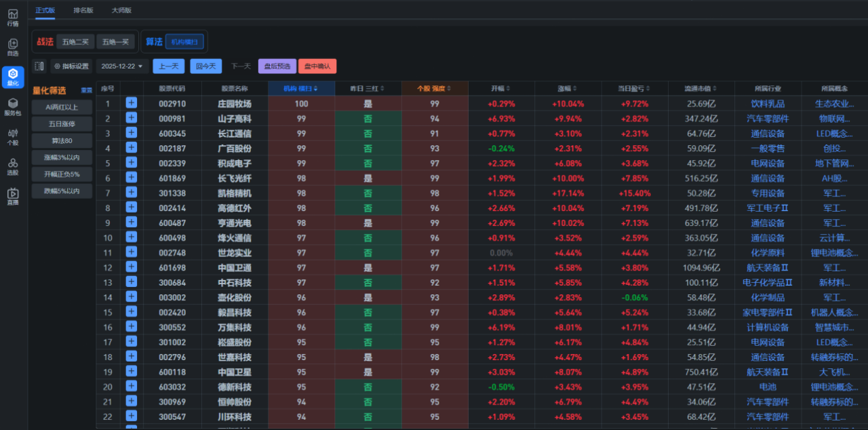Screen dimensions: 868x430
Task: Open the 2025-12-22 date dropdown
Action: pyautogui.click(x=122, y=66)
